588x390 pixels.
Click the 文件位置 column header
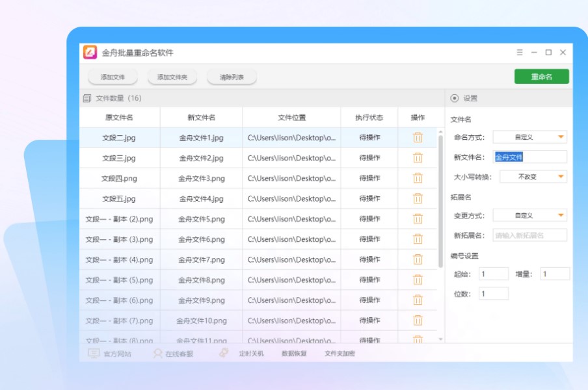[x=292, y=117]
